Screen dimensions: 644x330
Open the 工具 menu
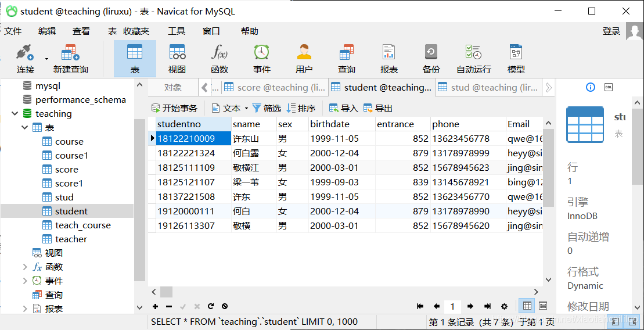tap(177, 31)
